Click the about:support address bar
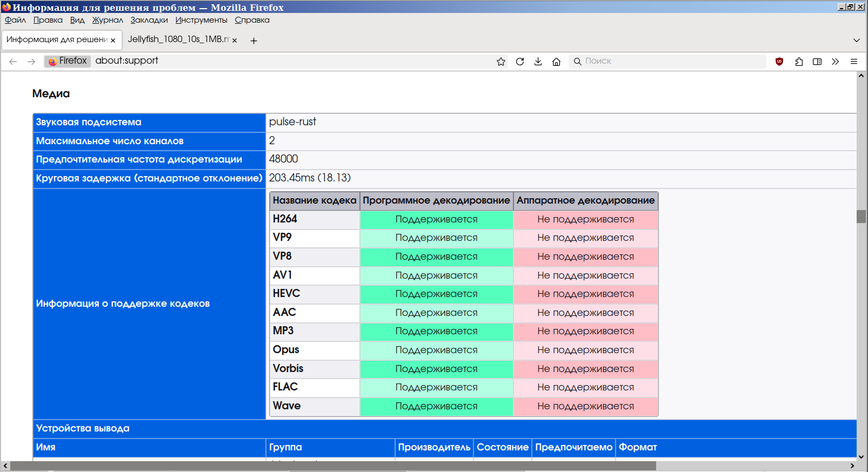This screenshot has width=868, height=472. pos(292,61)
